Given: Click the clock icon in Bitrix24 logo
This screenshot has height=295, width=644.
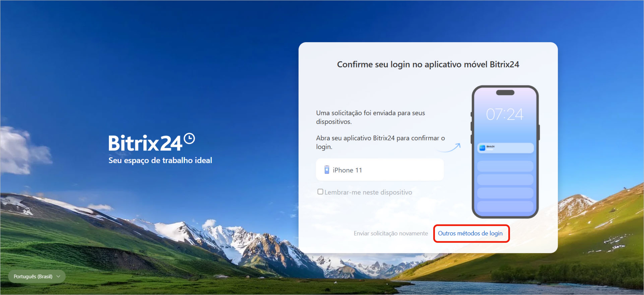Looking at the screenshot, I should (189, 139).
